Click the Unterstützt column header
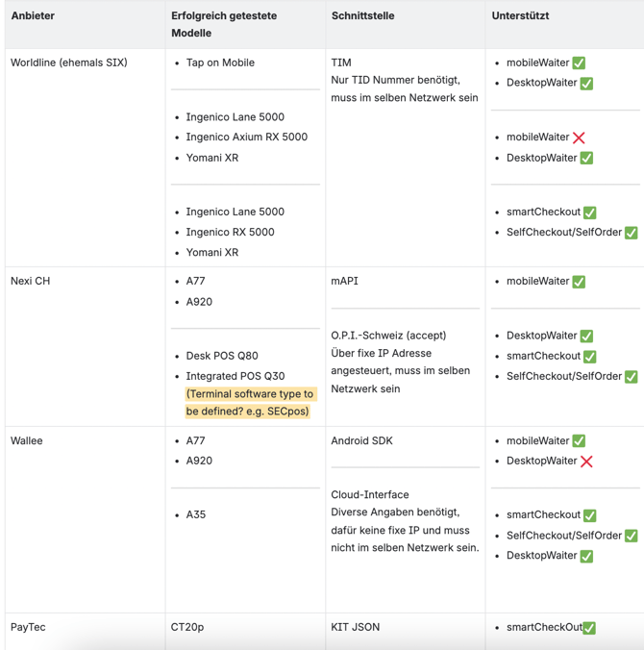 [520, 15]
